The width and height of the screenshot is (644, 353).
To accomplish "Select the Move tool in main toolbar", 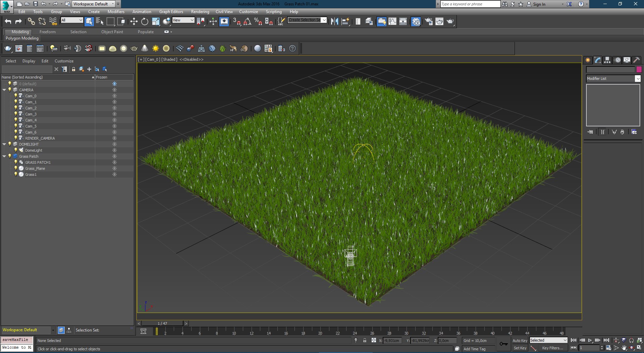I will point(134,21).
